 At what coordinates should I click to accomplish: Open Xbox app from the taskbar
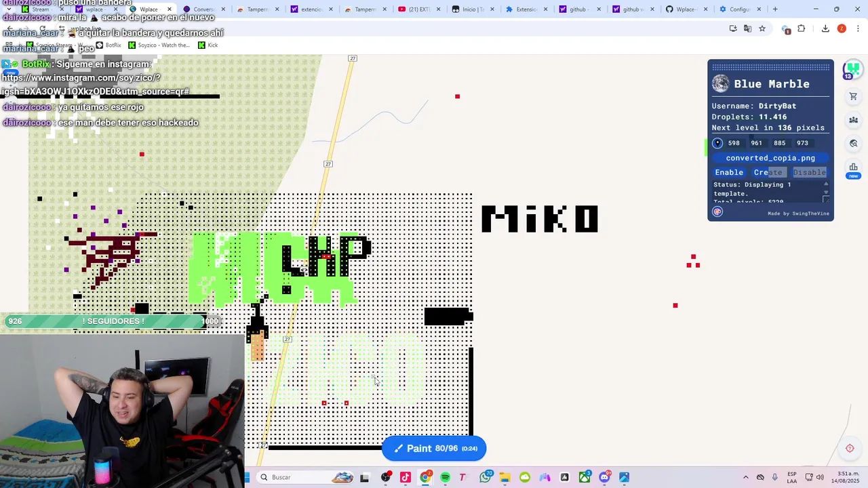click(x=585, y=477)
